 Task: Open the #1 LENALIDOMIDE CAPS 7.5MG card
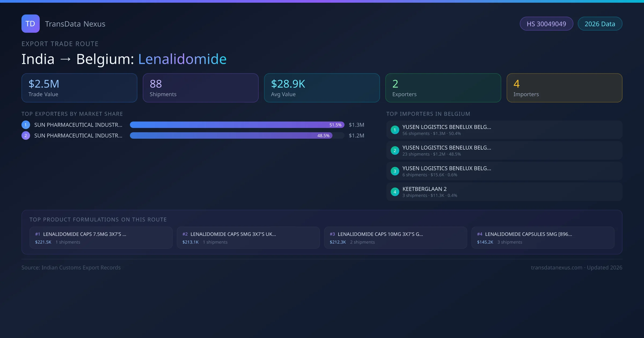pyautogui.click(x=101, y=238)
